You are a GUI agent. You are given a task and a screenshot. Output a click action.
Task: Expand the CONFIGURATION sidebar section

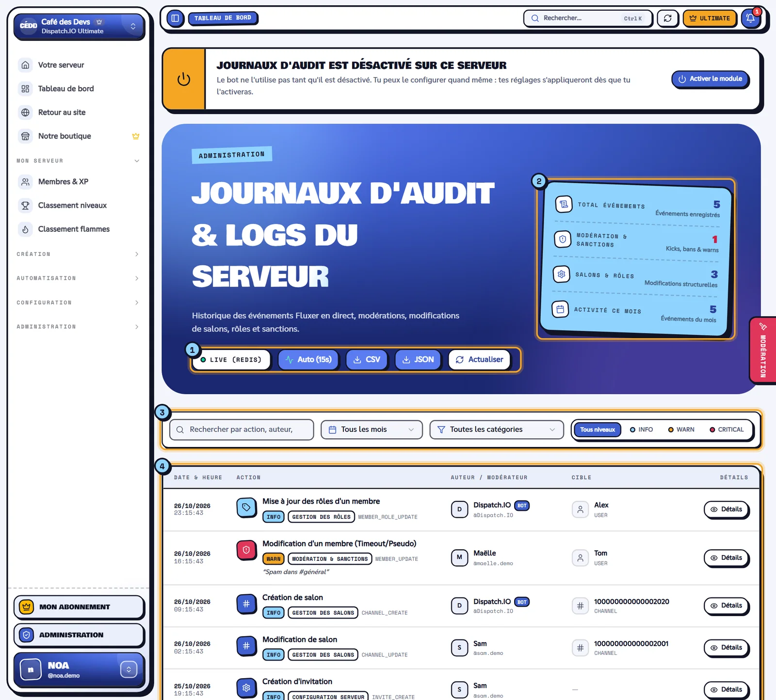78,302
